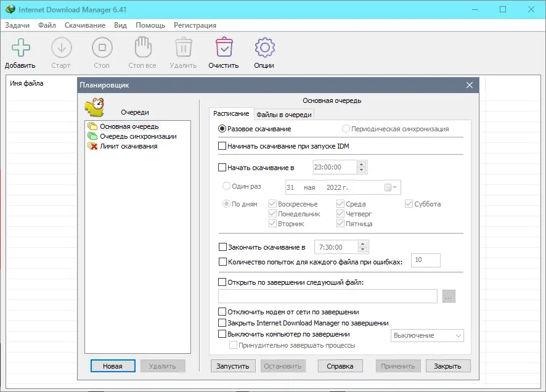The width and height of the screenshot is (546, 392).
Task: Click the Старт download icon
Action: 61,47
